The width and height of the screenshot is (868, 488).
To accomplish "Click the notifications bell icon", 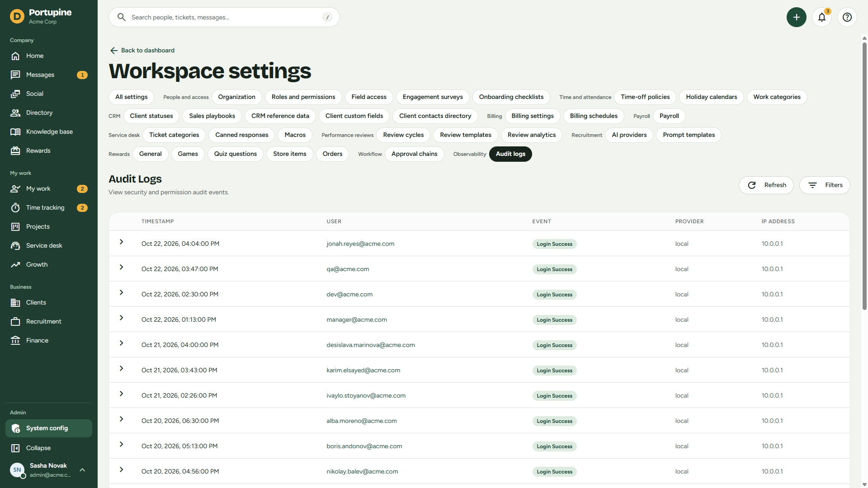I will pos(822,17).
